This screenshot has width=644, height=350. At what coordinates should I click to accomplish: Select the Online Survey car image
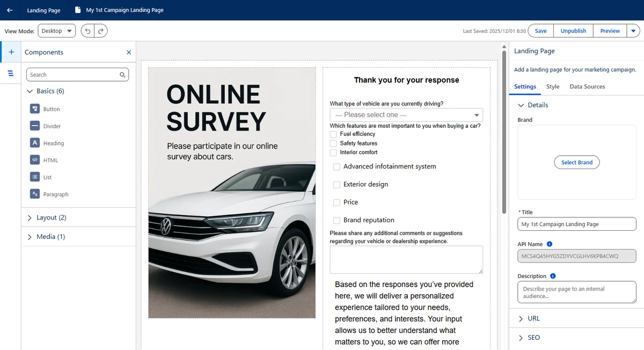point(232,192)
